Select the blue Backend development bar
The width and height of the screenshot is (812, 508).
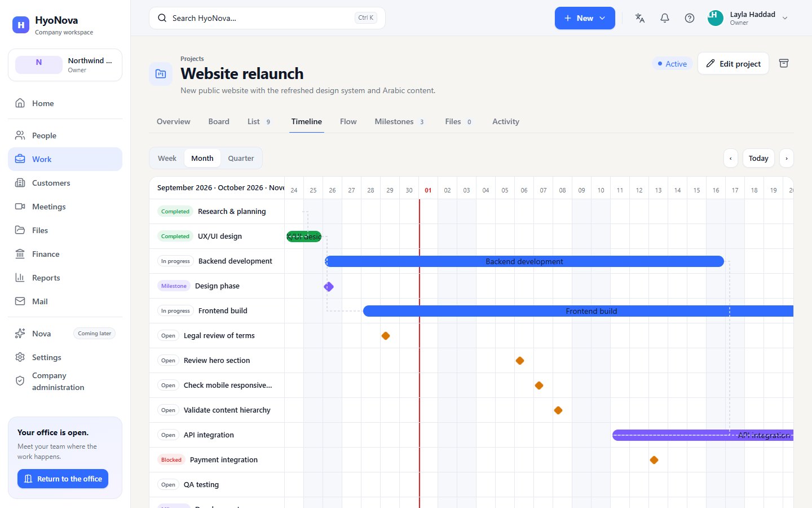coord(524,261)
